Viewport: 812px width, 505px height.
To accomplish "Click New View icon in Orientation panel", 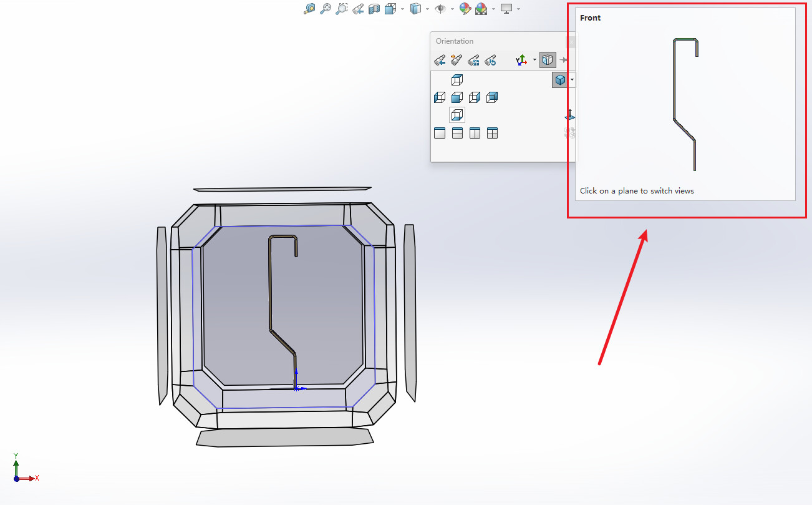I will click(x=457, y=60).
